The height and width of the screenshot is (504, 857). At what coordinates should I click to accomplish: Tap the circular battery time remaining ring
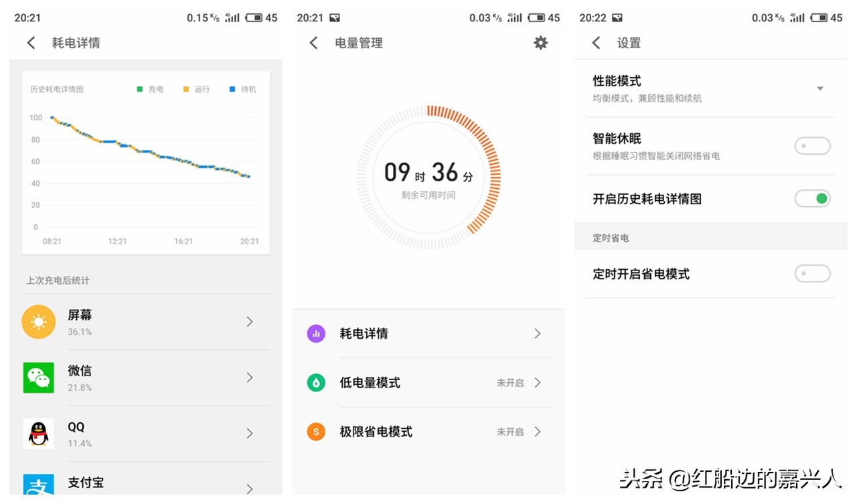coord(428,177)
